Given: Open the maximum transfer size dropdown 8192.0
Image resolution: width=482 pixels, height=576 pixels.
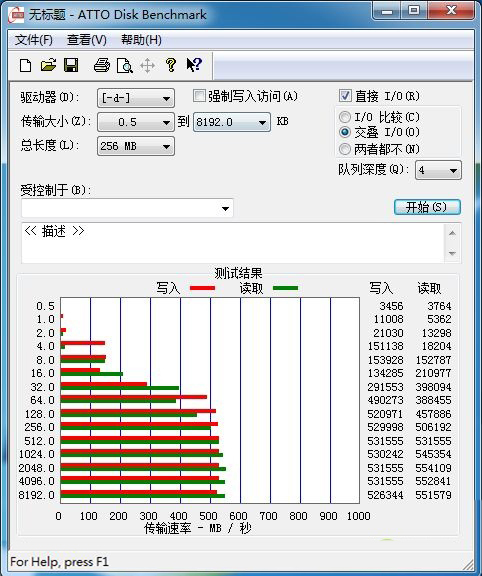Looking at the screenshot, I should click(232, 122).
